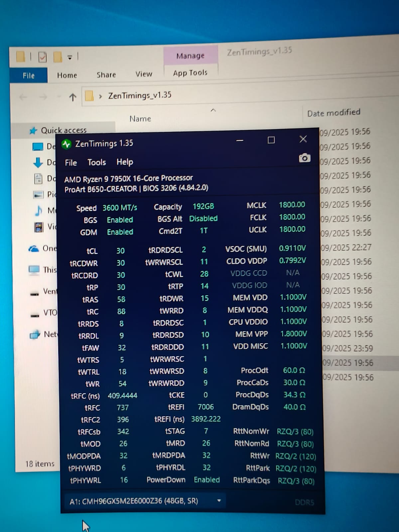
Task: Click the camera screenshot icon in ZenTimings
Action: (304, 158)
